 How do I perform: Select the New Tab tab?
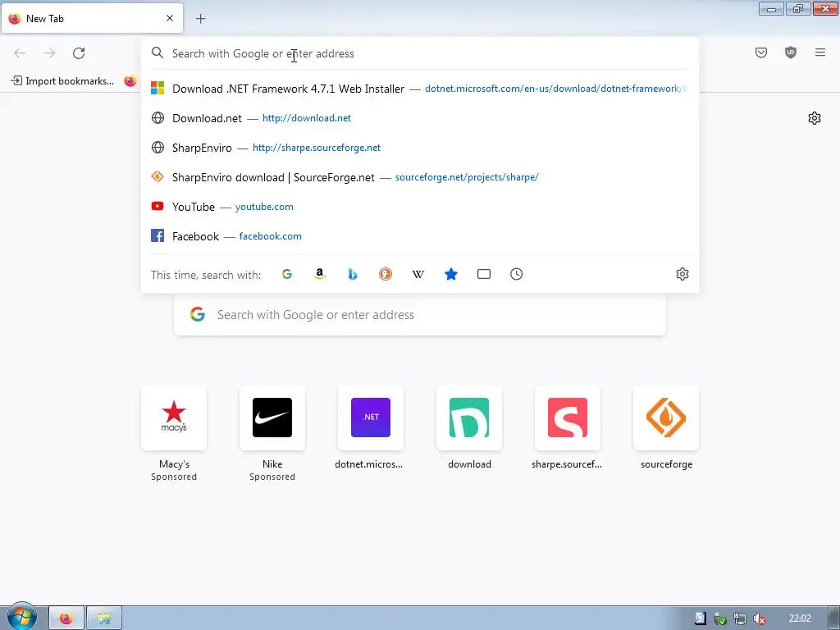coord(92,18)
